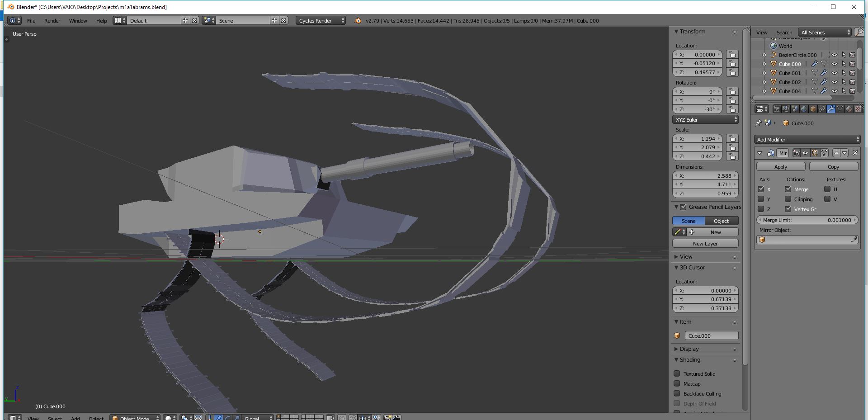Viewport: 868px width, 420px height.
Task: Enable the Y mirror axis
Action: (761, 199)
